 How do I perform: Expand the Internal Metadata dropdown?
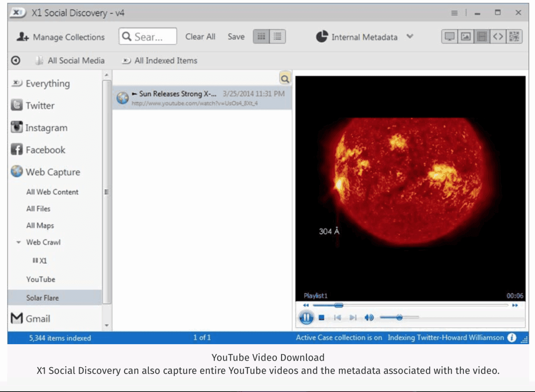[410, 36]
